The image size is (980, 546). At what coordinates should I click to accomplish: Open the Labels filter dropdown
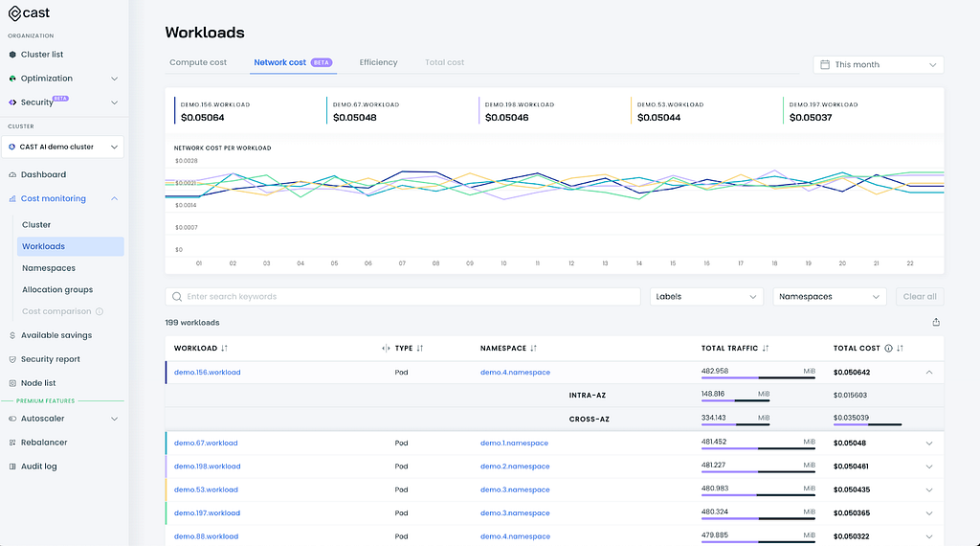(x=706, y=296)
